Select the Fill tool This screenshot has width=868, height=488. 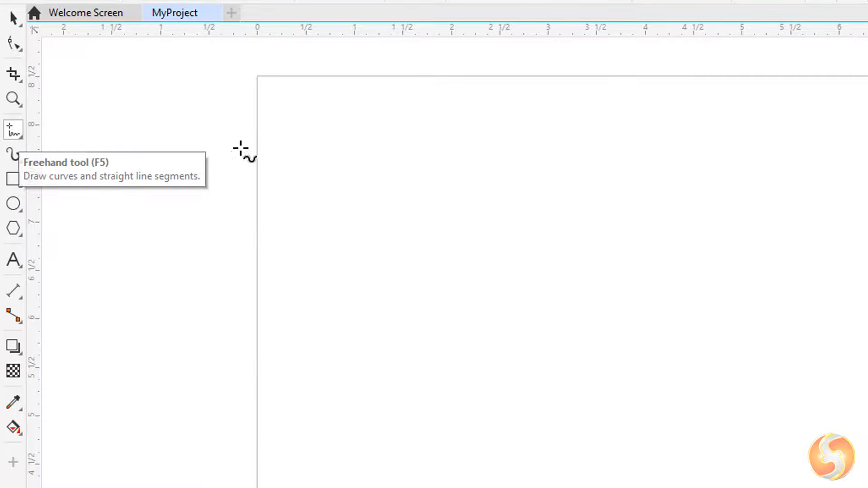13,428
